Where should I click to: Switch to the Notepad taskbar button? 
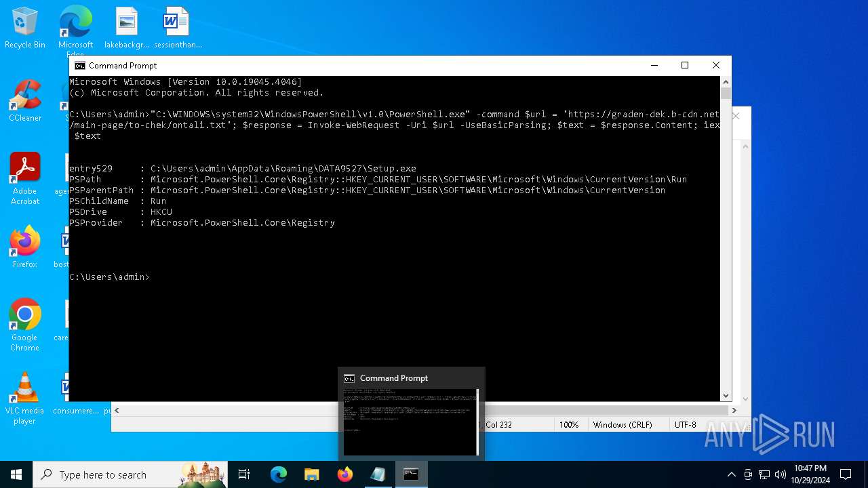pos(378,474)
